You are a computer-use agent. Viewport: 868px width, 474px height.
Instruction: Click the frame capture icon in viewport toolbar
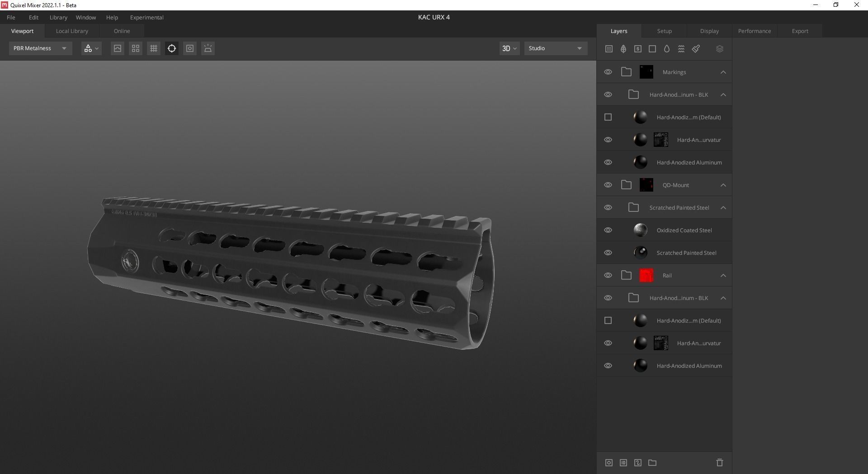click(190, 48)
